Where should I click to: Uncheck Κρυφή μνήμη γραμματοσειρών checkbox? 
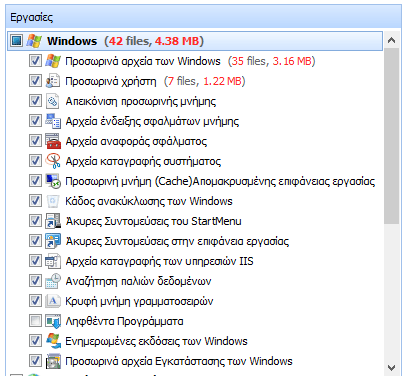(35, 301)
